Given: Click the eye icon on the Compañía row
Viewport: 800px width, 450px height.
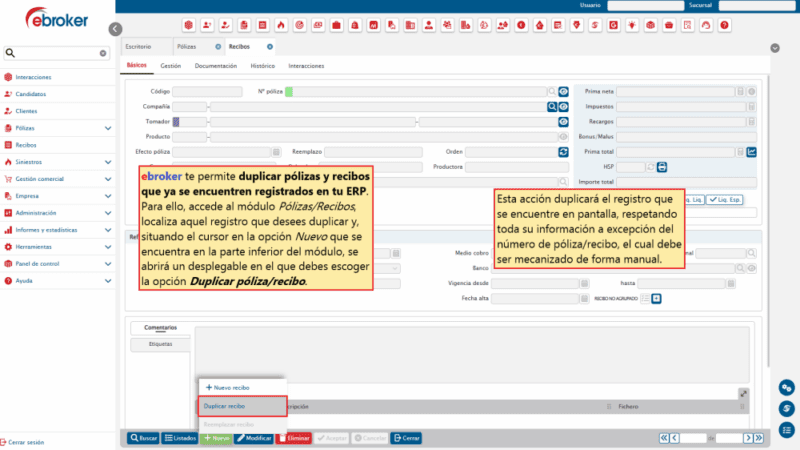Looking at the screenshot, I should click(x=563, y=107).
